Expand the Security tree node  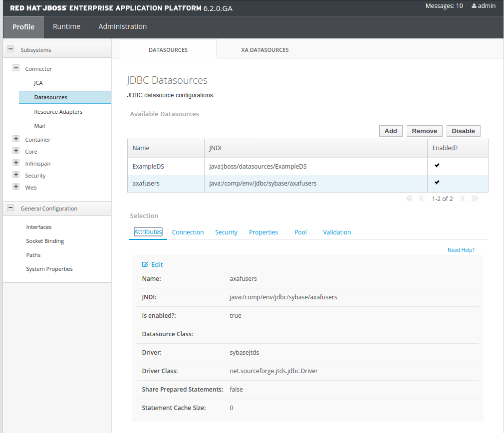16,175
